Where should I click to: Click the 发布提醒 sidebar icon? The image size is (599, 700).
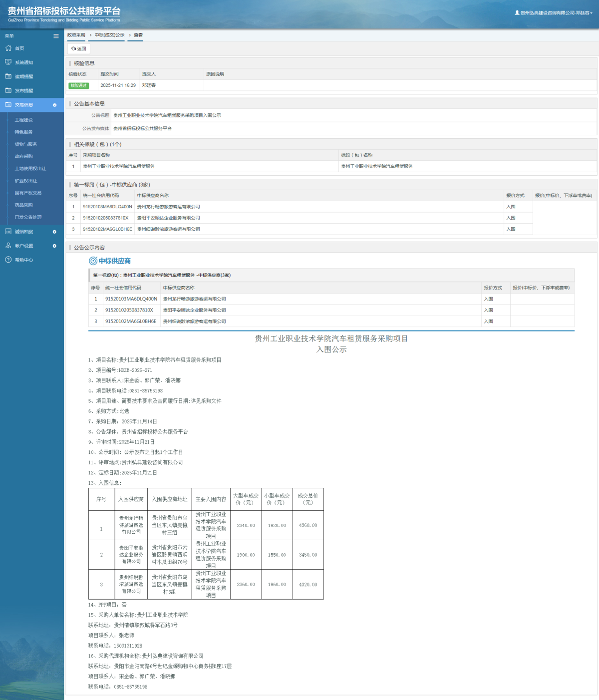8,90
